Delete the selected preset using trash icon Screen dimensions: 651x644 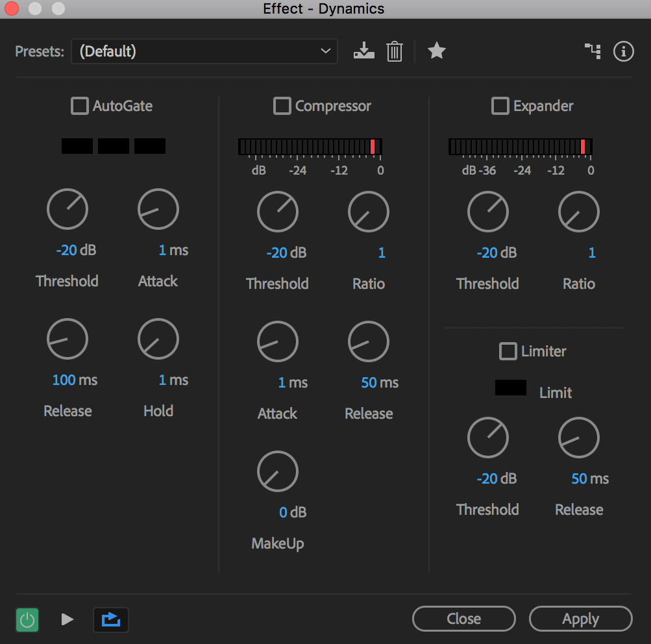[395, 51]
